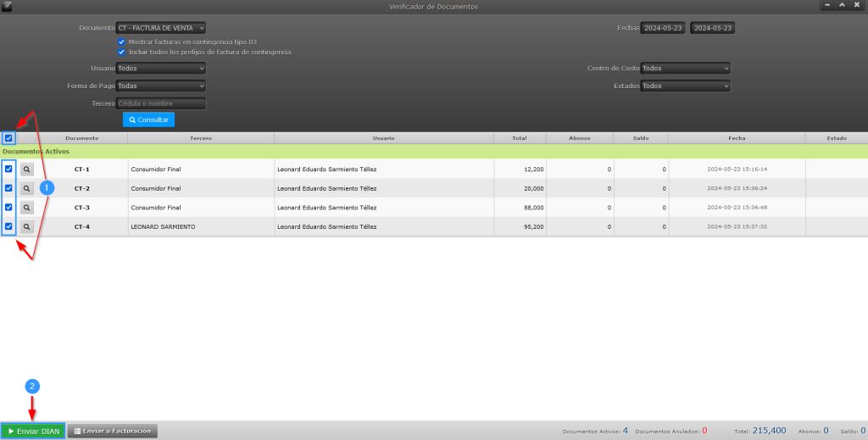Screen dimensions: 868x440
Task: View document CT-4 using magnifier icon
Action: pyautogui.click(x=27, y=226)
